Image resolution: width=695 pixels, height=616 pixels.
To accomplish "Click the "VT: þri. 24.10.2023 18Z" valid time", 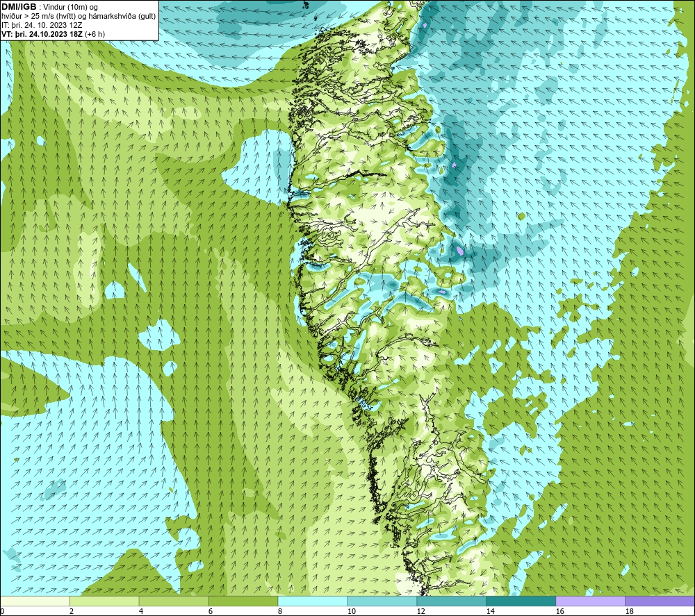I will pyautogui.click(x=42, y=34).
